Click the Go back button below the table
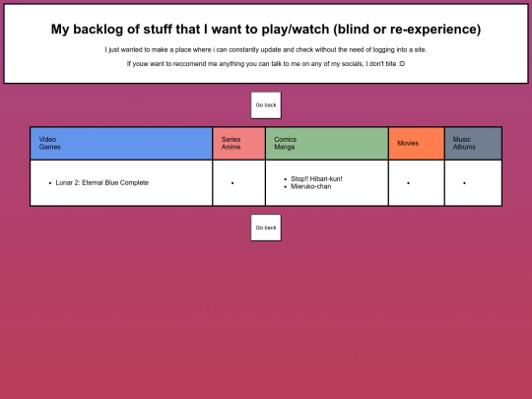Screen dimensions: 532x399 [x=266, y=228]
